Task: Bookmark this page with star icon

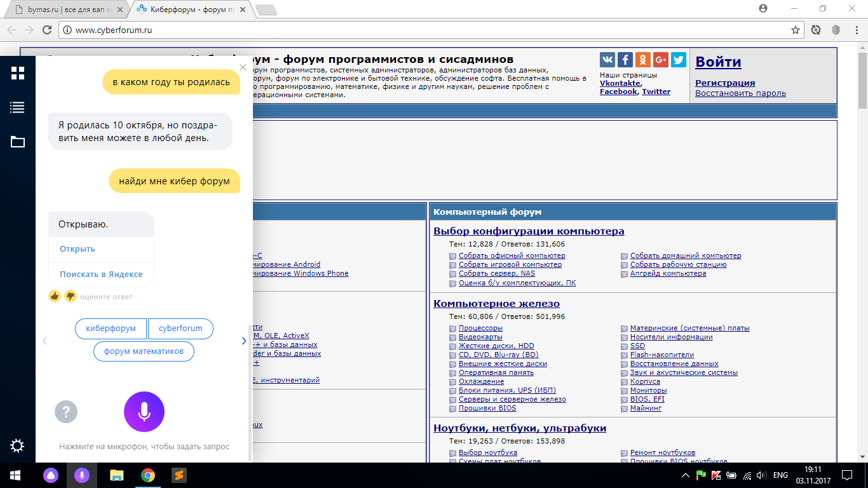Action: [x=795, y=30]
